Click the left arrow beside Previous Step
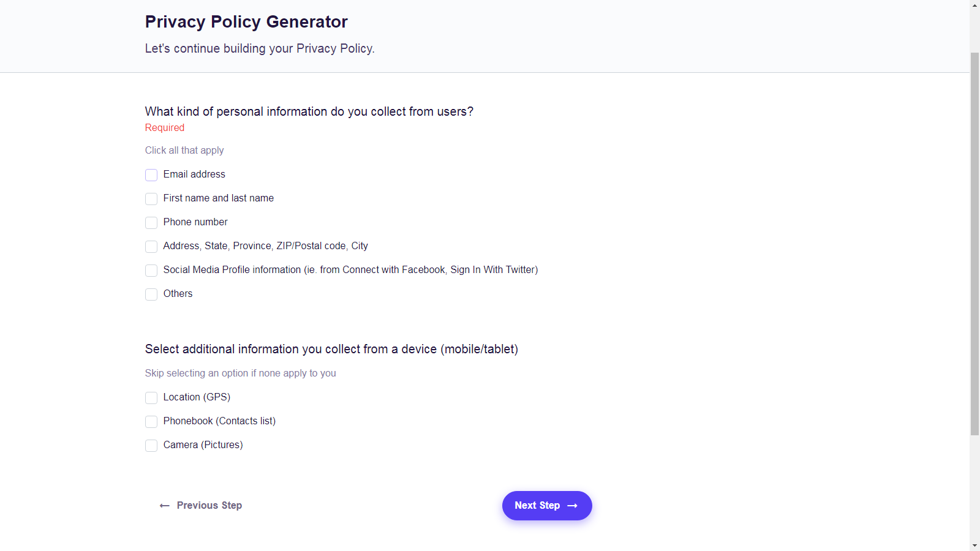The height and width of the screenshot is (551, 980). [164, 506]
